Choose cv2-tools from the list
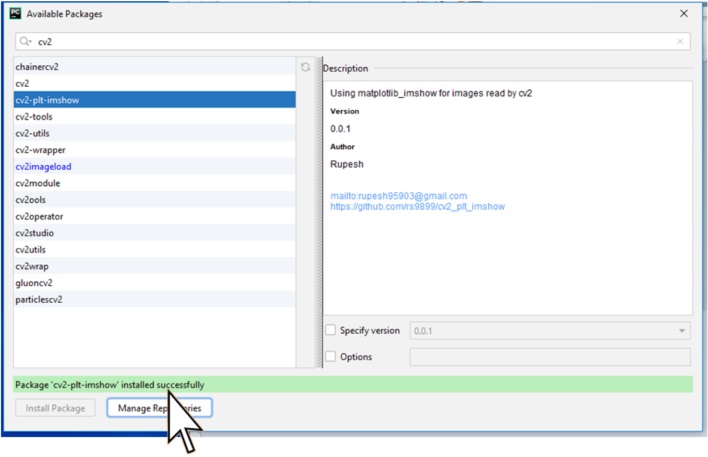This screenshot has width=708, height=457. click(34, 116)
